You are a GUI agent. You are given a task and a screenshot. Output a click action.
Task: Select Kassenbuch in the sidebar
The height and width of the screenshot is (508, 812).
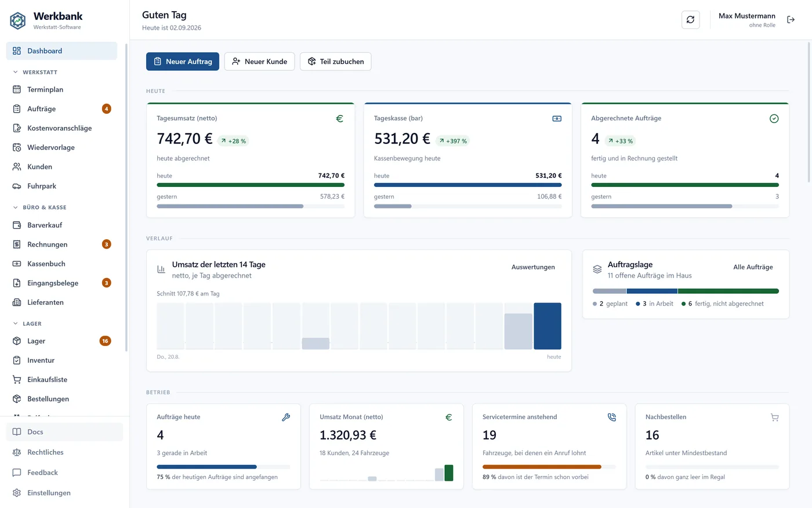click(x=61, y=264)
